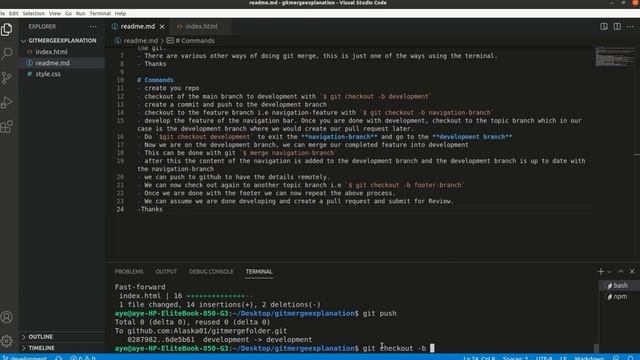
Task: Click the '# Commands' heading line
Action: (155, 80)
